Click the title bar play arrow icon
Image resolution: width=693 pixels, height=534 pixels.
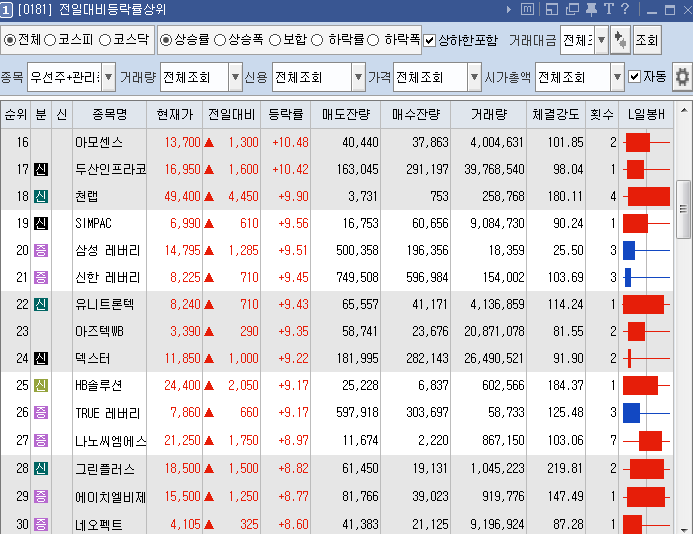(x=509, y=9)
